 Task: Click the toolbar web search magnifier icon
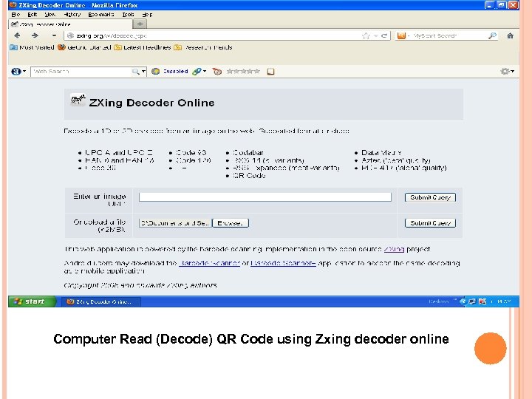[136, 72]
